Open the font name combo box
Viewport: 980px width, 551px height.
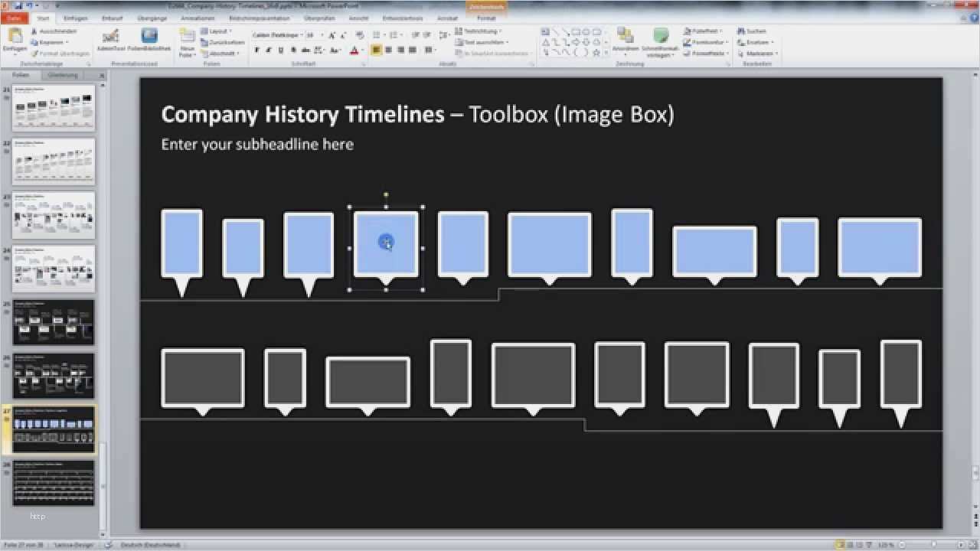277,35
